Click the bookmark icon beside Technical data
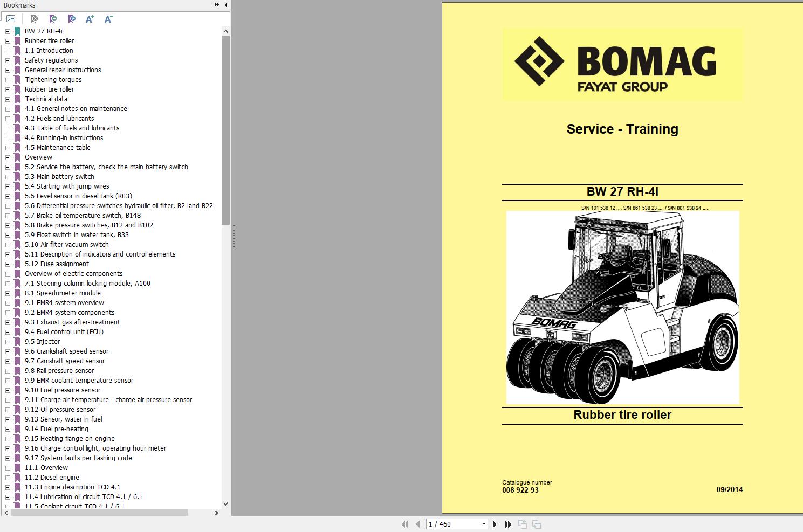 pos(17,99)
